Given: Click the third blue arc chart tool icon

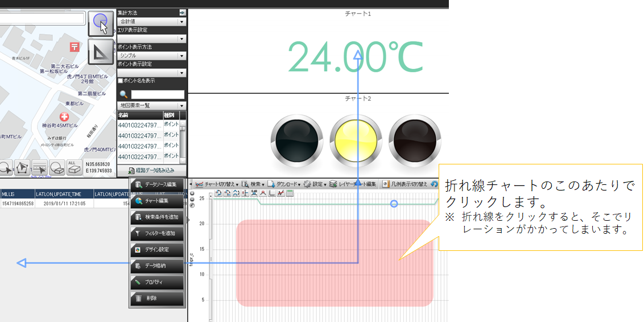Looking at the screenshot, I should click(x=237, y=193).
